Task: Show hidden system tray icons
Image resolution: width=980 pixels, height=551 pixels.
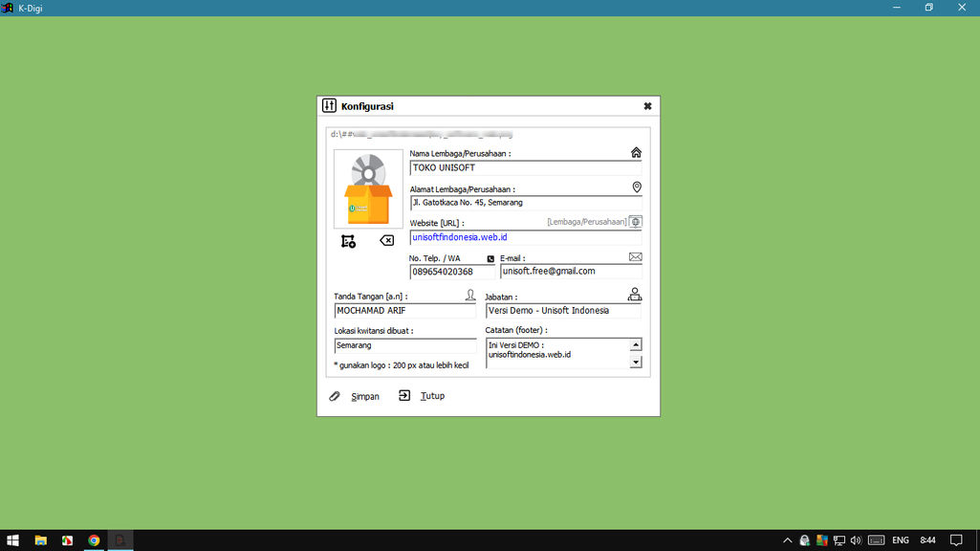Action: point(787,540)
